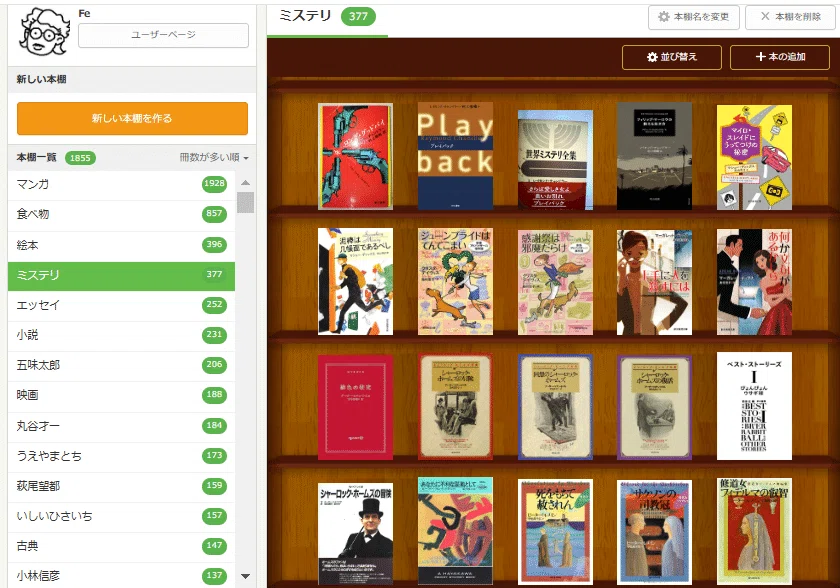Screen dimensions: 840x588
Task: Open the 上手に人を殺すには book cover
Action: coord(654,283)
